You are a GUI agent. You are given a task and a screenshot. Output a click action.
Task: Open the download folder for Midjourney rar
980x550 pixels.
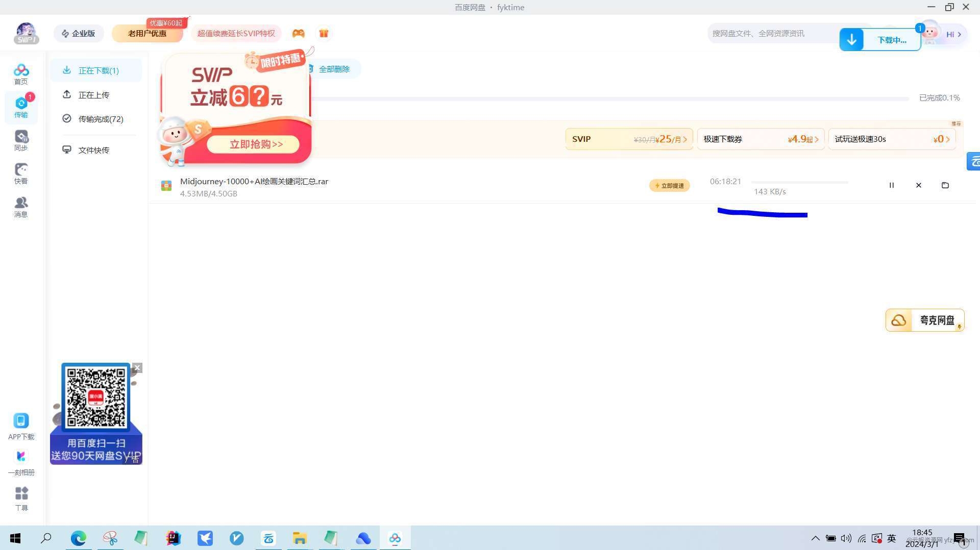click(x=945, y=185)
